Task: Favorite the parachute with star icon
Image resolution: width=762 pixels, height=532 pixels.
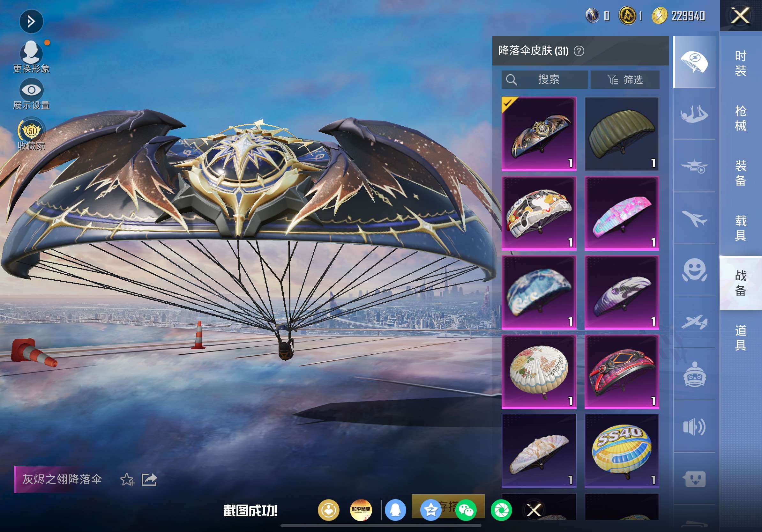Action: coord(127,479)
